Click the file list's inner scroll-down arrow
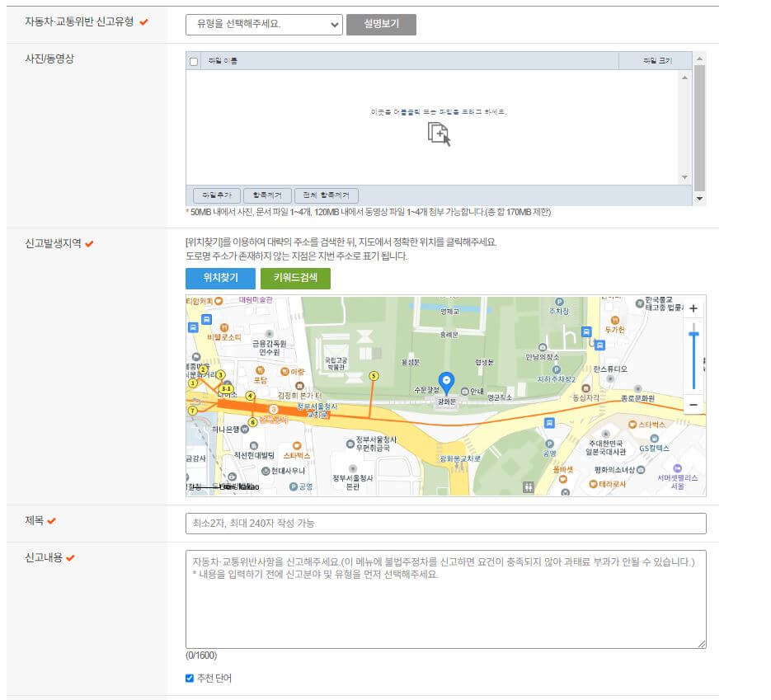 [684, 177]
